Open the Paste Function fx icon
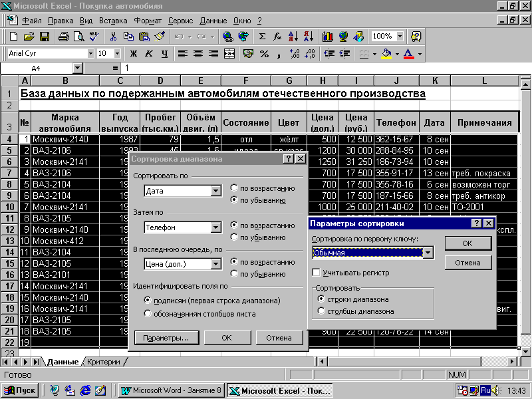The width and height of the screenshot is (532, 399). click(x=277, y=37)
